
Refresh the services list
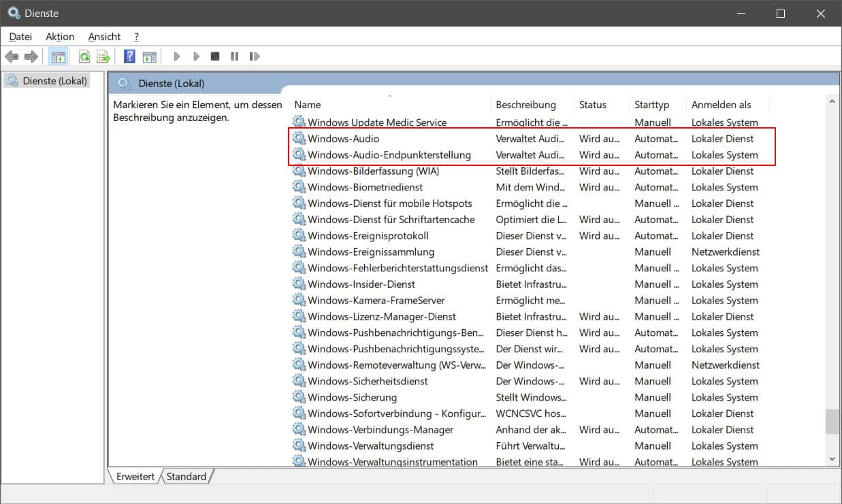tap(84, 56)
